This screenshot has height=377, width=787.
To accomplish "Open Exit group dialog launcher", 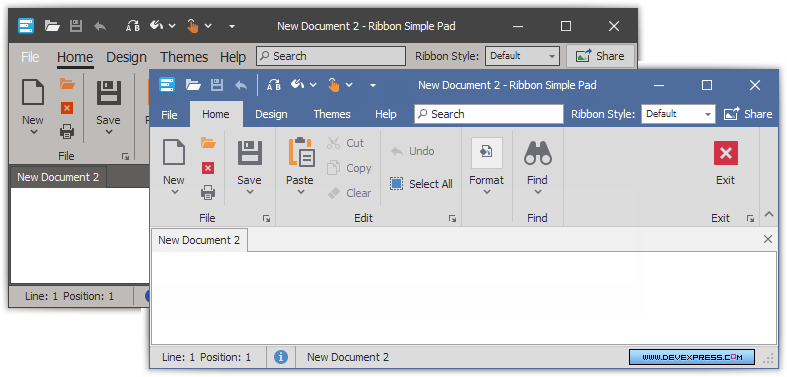I will tap(750, 218).
